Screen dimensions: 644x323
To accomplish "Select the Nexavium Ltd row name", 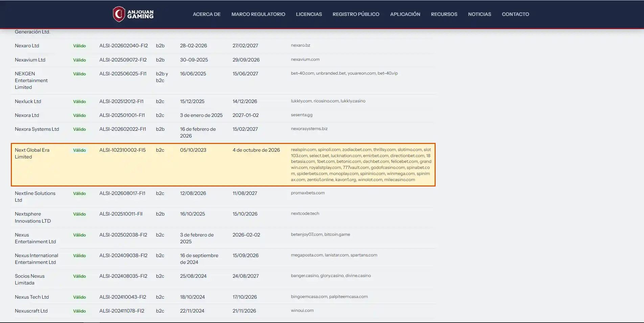I will click(x=30, y=60).
